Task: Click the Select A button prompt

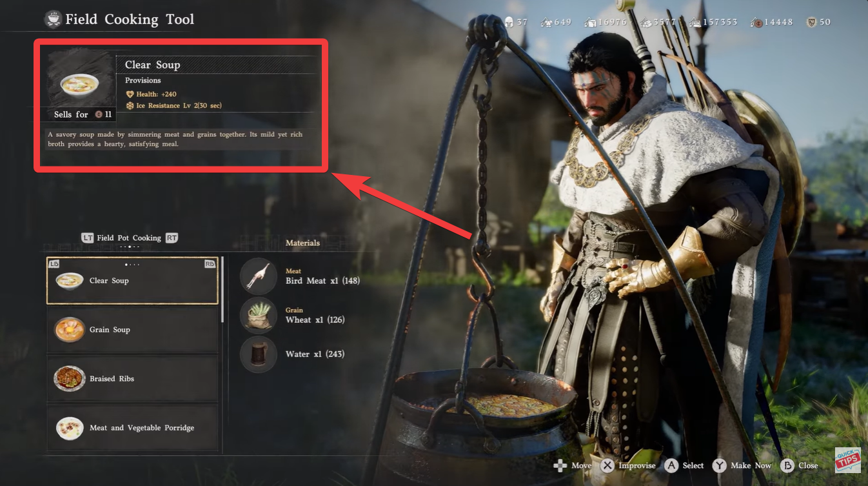Action: (671, 465)
